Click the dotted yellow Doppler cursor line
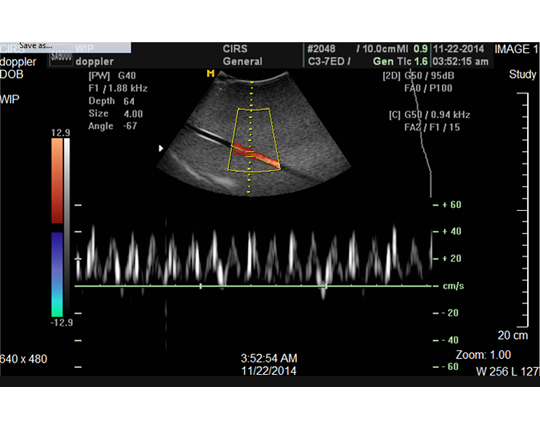Image resolution: width=540 pixels, height=432 pixels. point(251,137)
